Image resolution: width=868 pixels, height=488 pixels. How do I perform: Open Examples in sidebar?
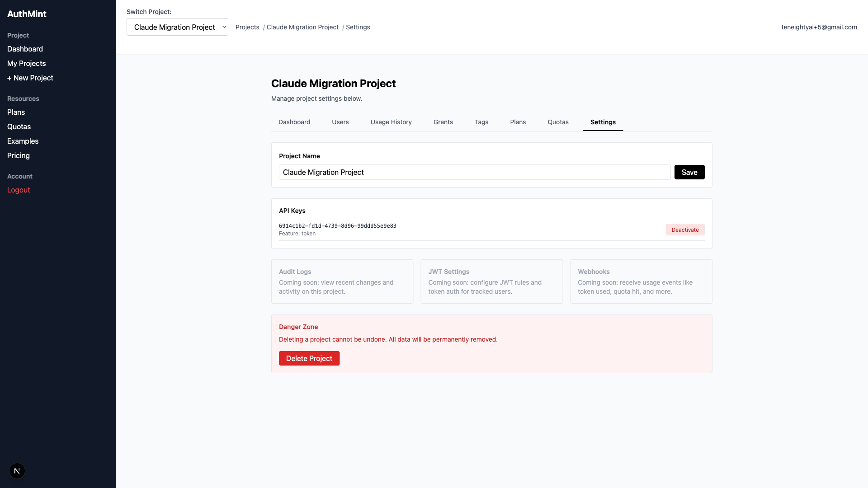(23, 141)
